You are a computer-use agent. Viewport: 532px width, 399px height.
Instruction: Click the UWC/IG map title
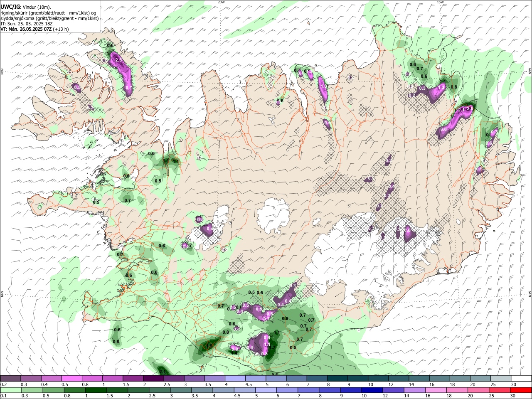(x=10, y=7)
